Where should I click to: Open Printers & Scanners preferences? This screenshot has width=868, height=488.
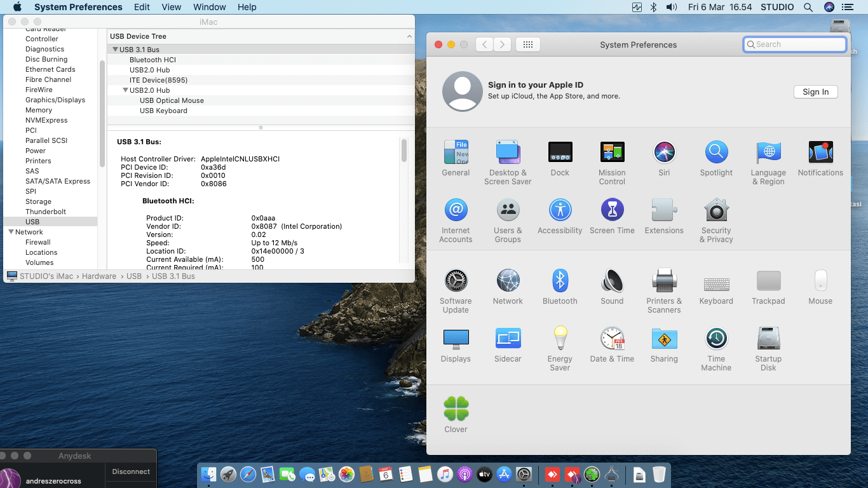tap(664, 280)
